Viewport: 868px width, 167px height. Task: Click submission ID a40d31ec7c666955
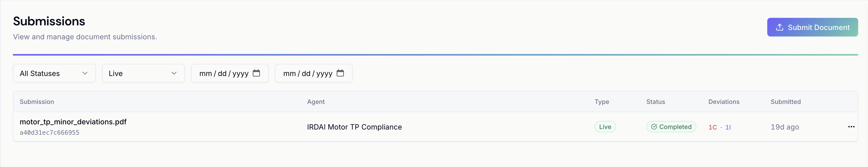point(49,133)
